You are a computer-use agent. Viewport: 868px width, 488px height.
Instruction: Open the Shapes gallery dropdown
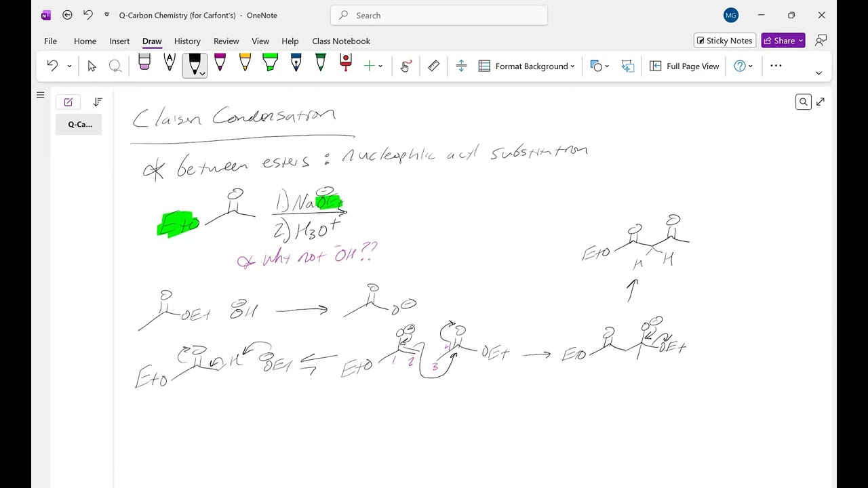click(599, 66)
